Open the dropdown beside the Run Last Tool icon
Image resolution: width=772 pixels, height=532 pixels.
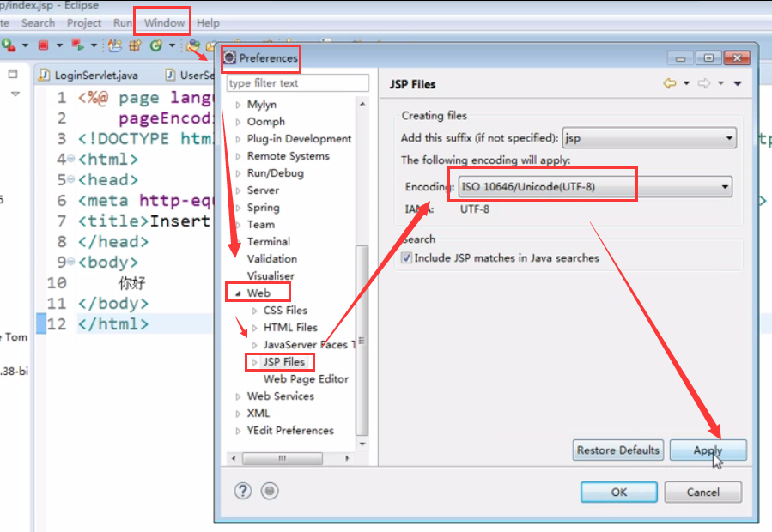[25, 45]
